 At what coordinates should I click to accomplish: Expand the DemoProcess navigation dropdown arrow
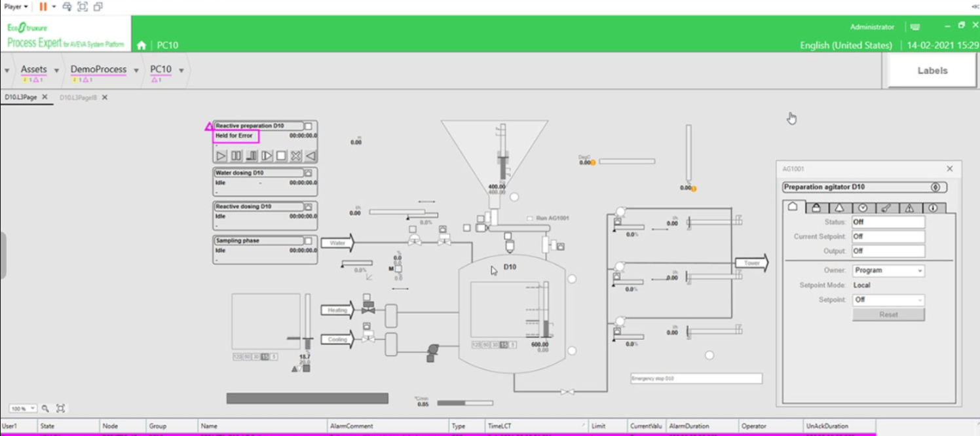136,71
